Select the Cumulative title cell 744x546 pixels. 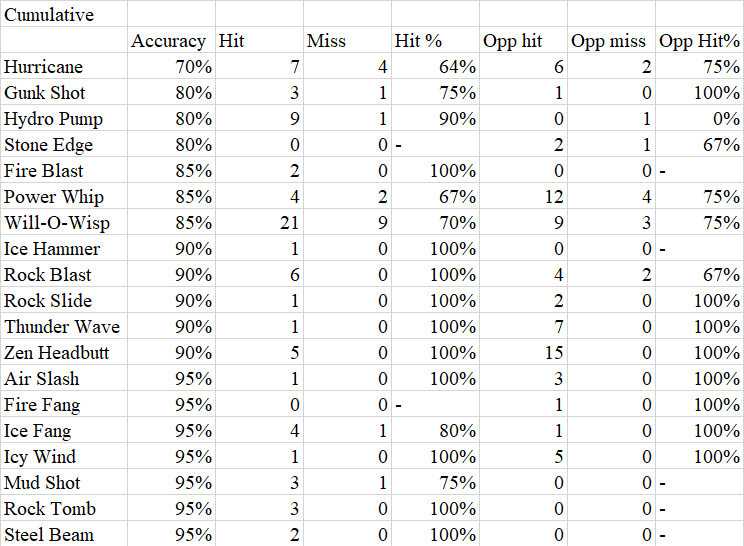48,15
